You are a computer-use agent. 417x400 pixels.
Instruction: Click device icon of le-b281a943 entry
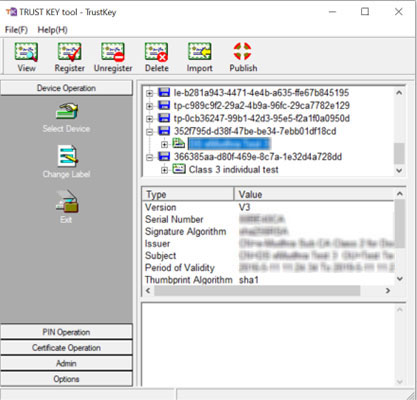click(x=164, y=92)
